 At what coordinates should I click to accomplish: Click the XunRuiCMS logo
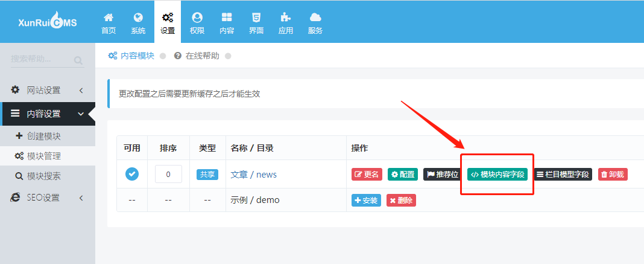coord(48,22)
